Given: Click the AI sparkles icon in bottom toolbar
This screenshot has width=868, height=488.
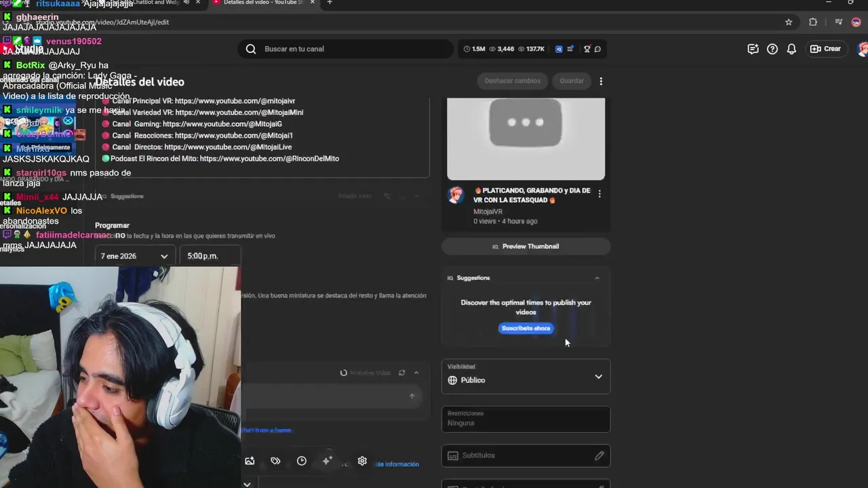Looking at the screenshot, I should point(328,460).
